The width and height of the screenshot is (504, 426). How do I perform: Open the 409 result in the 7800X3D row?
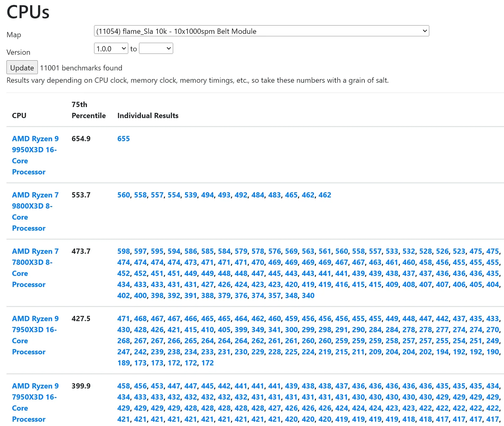point(392,285)
